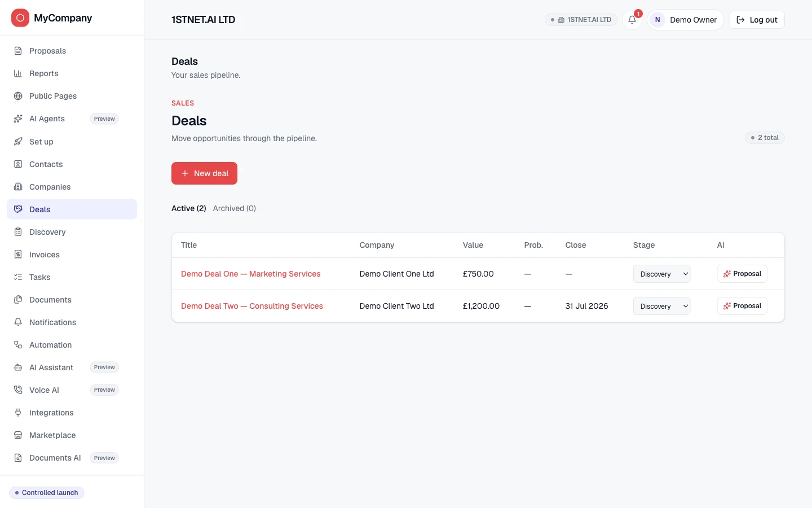Click the £750.00 deal value

[x=478, y=274]
